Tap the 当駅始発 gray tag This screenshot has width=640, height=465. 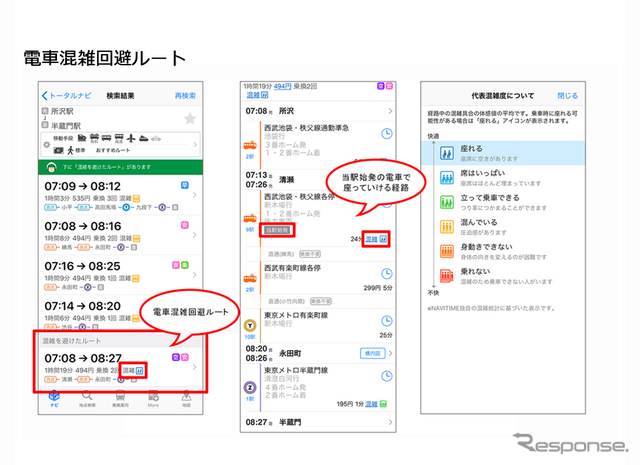click(278, 230)
